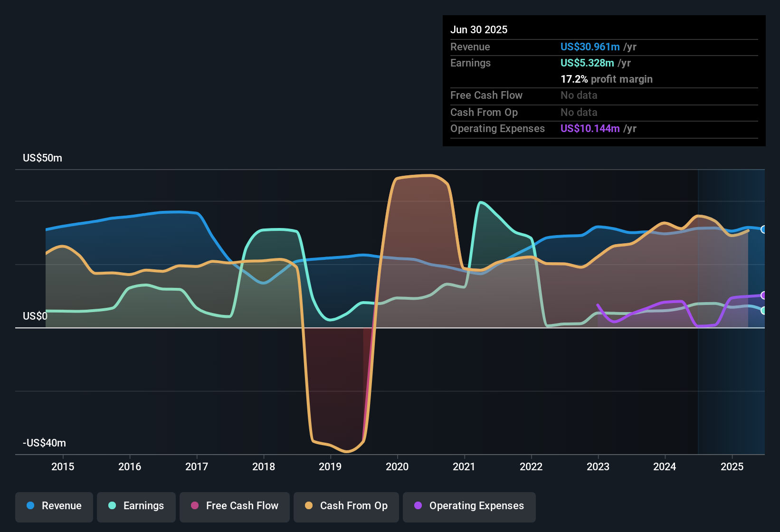
Task: Select the 2016 x-axis label
Action: click(x=130, y=466)
